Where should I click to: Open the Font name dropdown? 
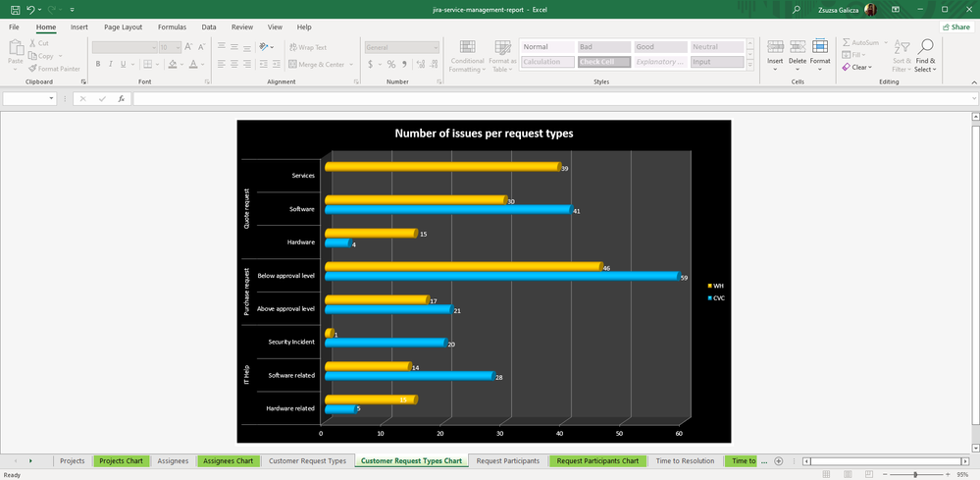[154, 47]
